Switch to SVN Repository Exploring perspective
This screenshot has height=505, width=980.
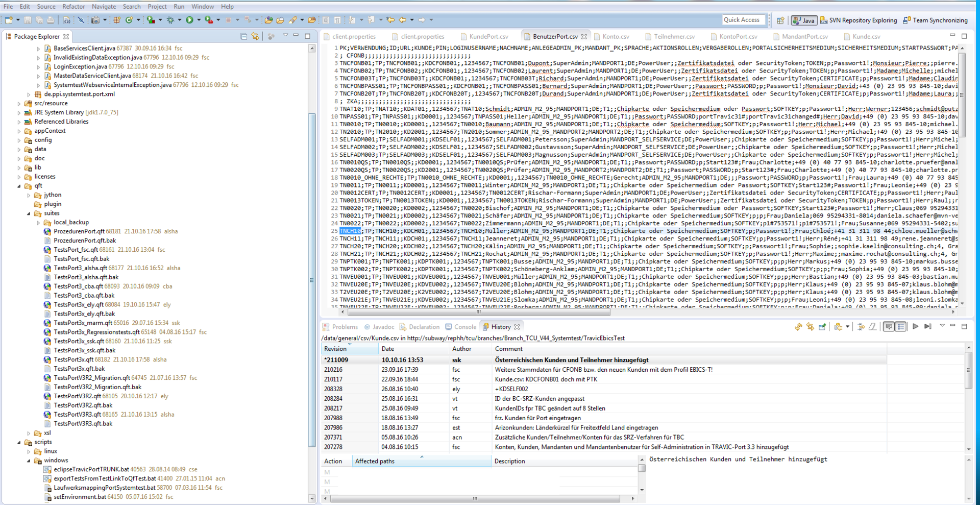pyautogui.click(x=859, y=20)
